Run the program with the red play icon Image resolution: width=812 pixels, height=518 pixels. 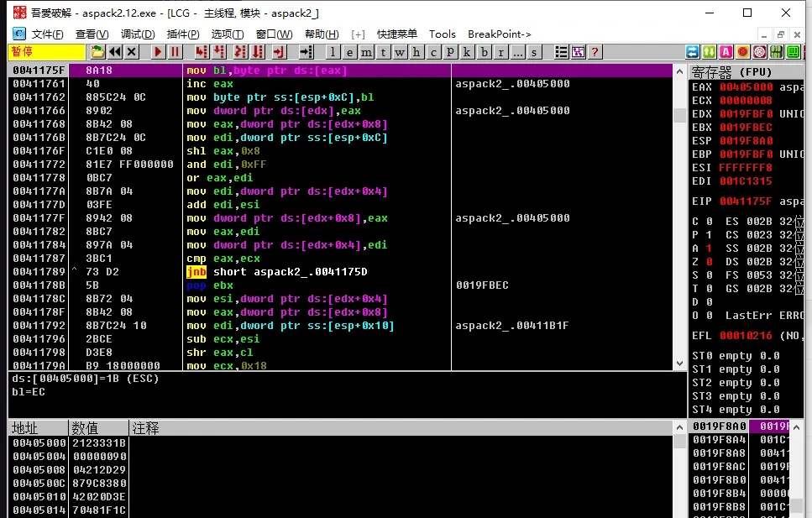[158, 52]
